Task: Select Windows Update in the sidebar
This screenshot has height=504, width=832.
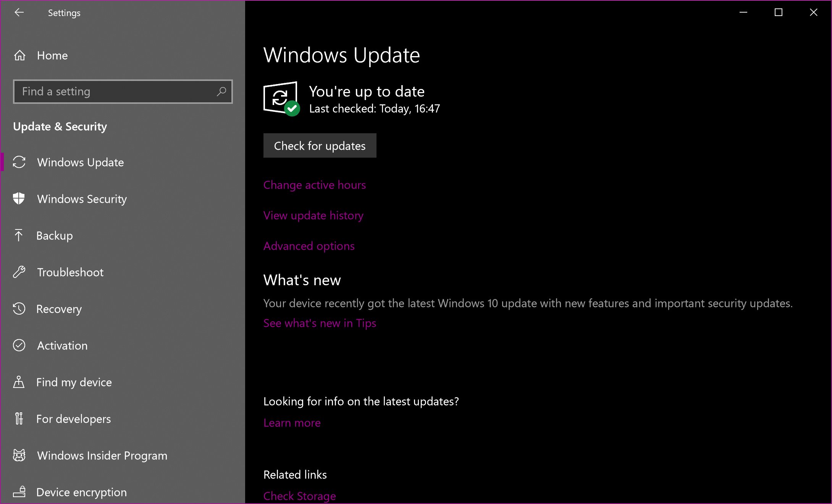Action: (x=123, y=162)
